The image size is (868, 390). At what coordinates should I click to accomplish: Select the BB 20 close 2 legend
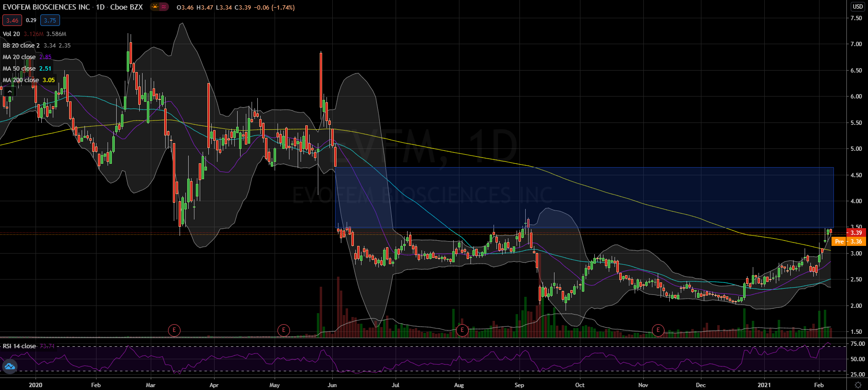pyautogui.click(x=22, y=46)
